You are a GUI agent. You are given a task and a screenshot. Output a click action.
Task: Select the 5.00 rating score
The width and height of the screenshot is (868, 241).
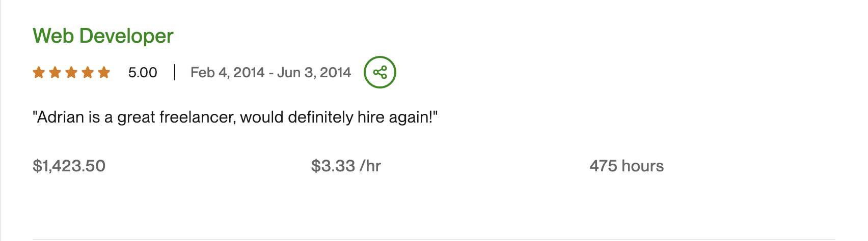tap(143, 73)
